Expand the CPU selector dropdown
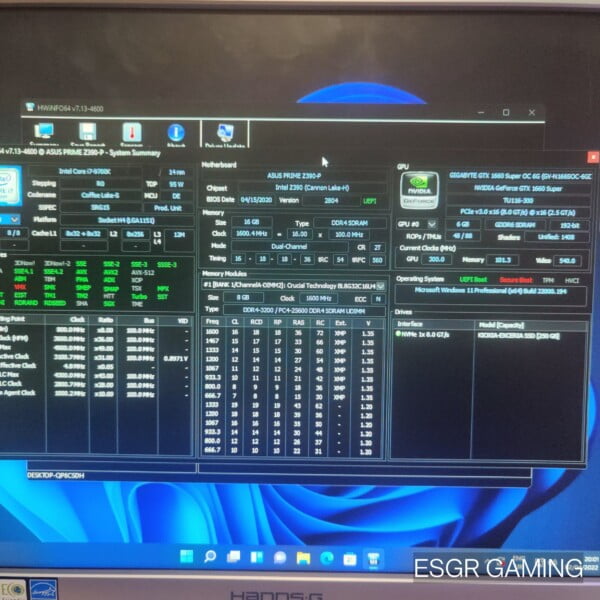 [15, 219]
